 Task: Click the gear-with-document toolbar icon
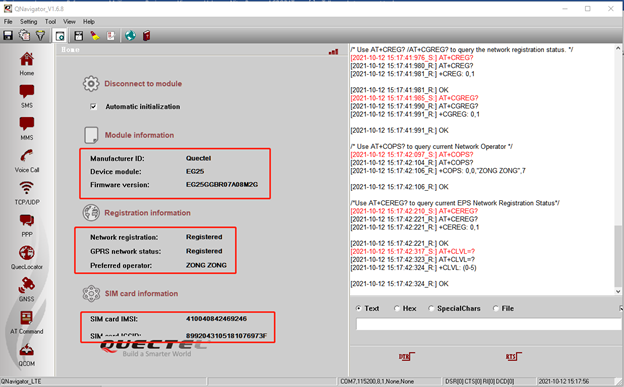coord(24,35)
